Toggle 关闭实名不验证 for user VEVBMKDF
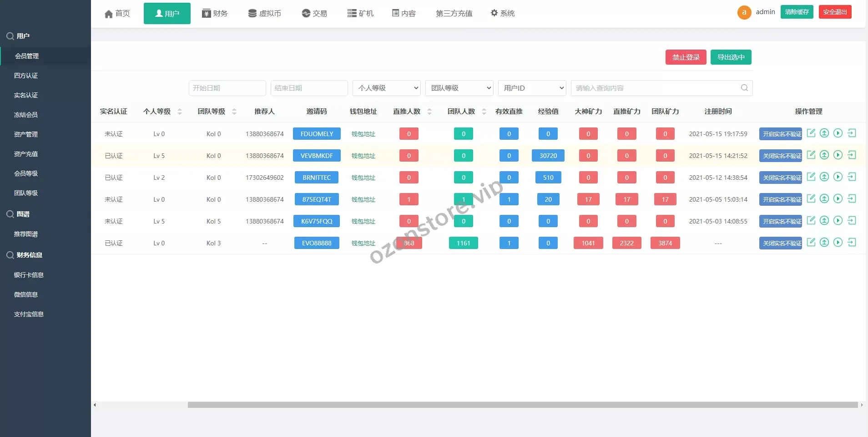Screen dimensions: 868x437 point(781,156)
